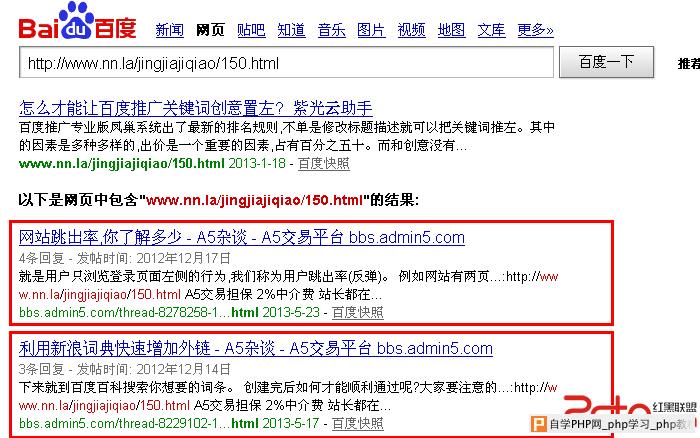700x438 pixels.
Task: Open the 新闻 tab
Action: [170, 30]
